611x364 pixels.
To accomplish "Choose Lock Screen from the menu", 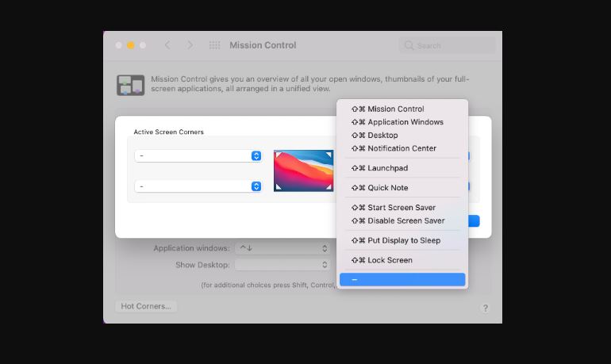I will point(402,260).
